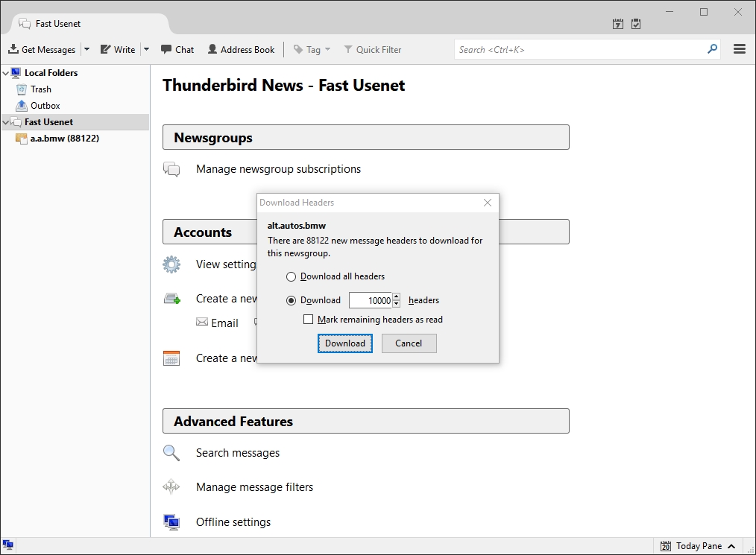
Task: Increase the headers count with up arrow
Action: pyautogui.click(x=397, y=296)
